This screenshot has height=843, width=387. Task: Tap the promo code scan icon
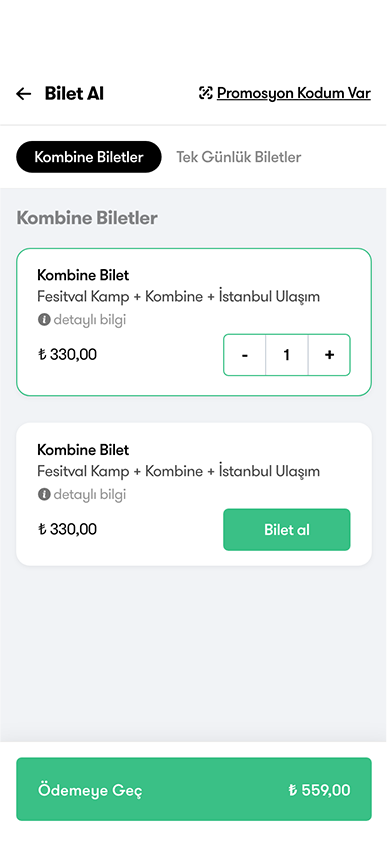tap(206, 93)
